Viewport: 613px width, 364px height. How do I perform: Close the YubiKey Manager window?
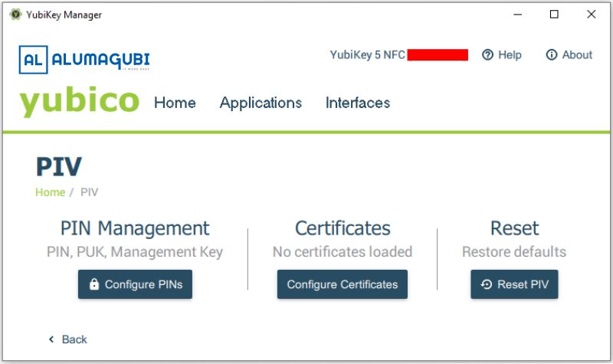click(591, 15)
